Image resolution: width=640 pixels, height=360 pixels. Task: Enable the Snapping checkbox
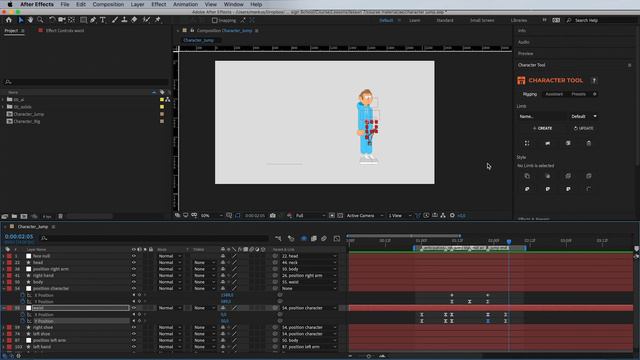pyautogui.click(x=215, y=20)
